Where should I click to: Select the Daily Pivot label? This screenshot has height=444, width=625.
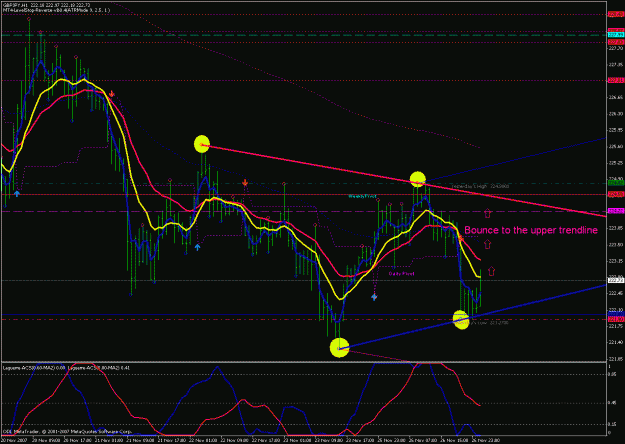(x=401, y=274)
